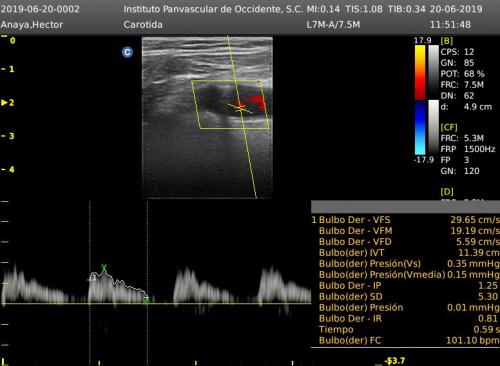The image size is (500, 366).
Task: Click the Carotida exam type label
Action: [143, 25]
